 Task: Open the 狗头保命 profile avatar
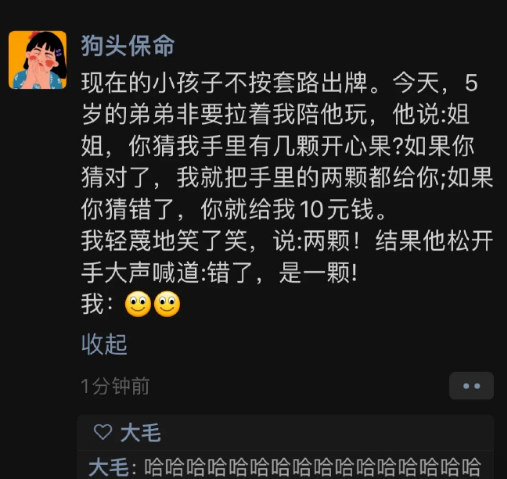38,60
